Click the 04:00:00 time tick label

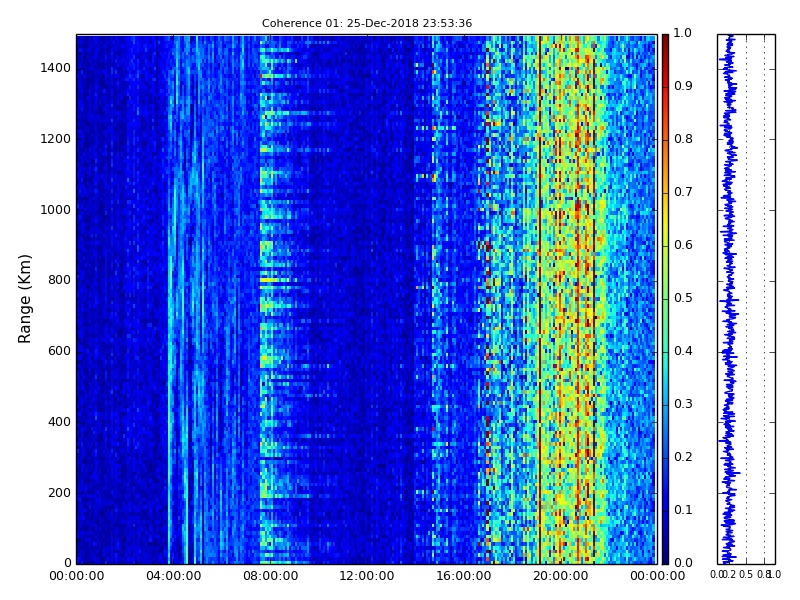(x=173, y=576)
